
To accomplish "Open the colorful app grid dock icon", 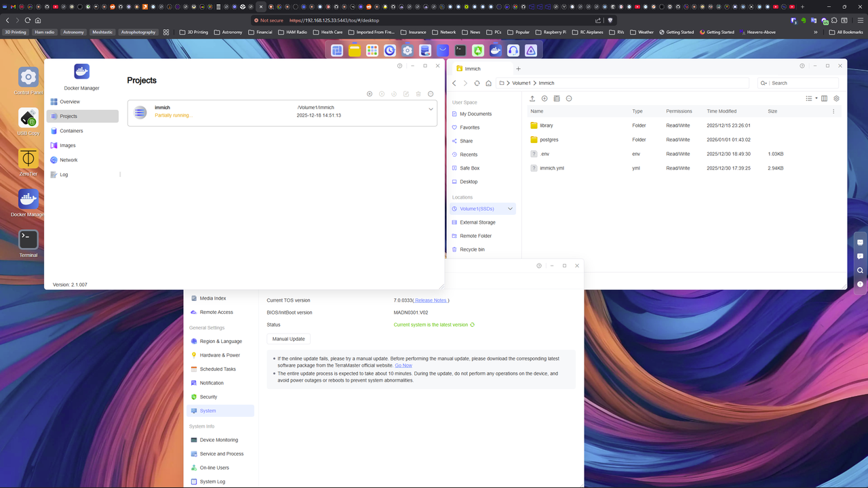I will (372, 50).
